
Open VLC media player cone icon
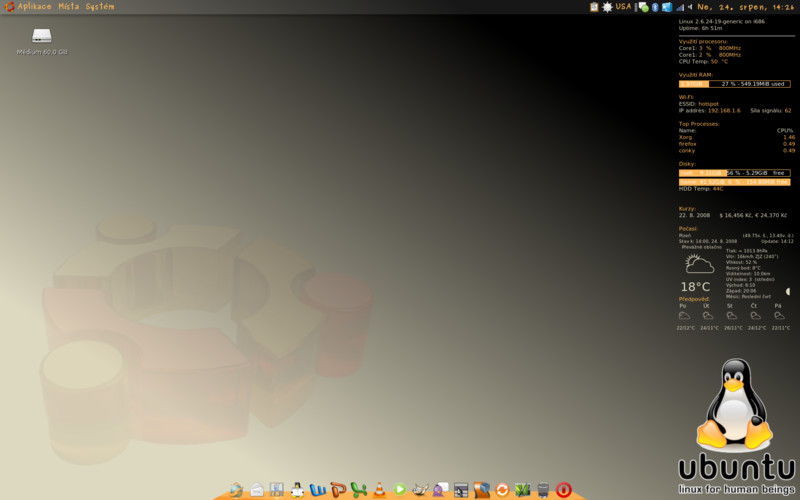pos(379,490)
